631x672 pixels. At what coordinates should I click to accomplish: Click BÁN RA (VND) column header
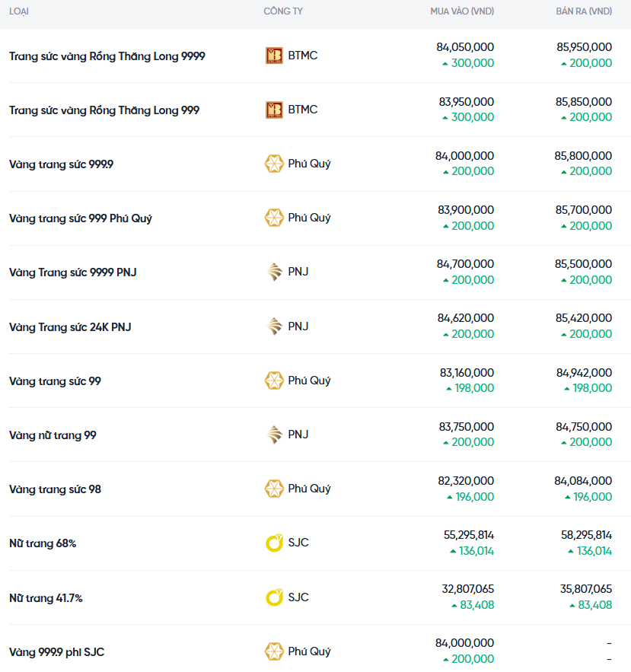click(x=584, y=11)
